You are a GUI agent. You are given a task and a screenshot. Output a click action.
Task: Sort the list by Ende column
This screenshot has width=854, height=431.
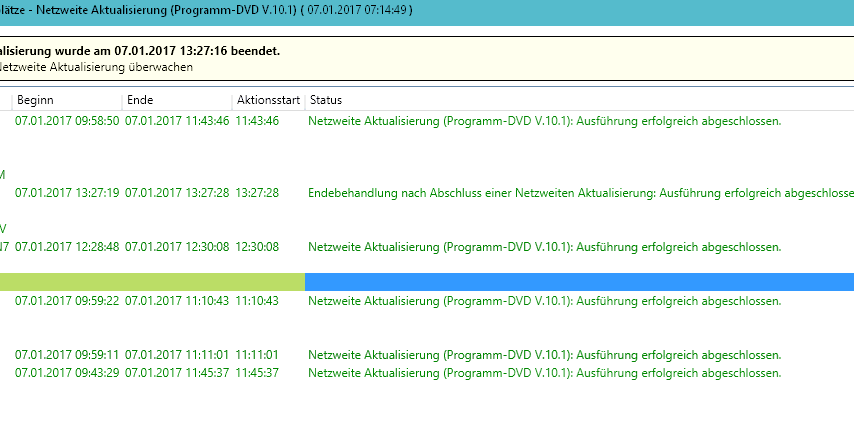(139, 100)
